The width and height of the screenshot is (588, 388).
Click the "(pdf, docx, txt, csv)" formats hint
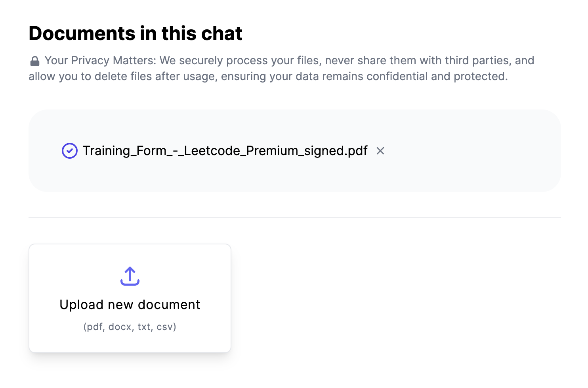[x=130, y=327]
